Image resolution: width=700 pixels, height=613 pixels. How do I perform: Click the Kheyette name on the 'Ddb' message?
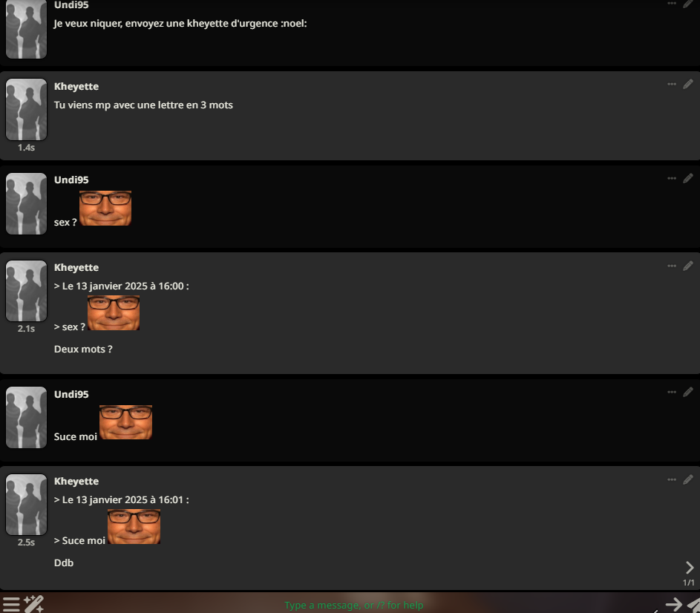click(x=76, y=481)
